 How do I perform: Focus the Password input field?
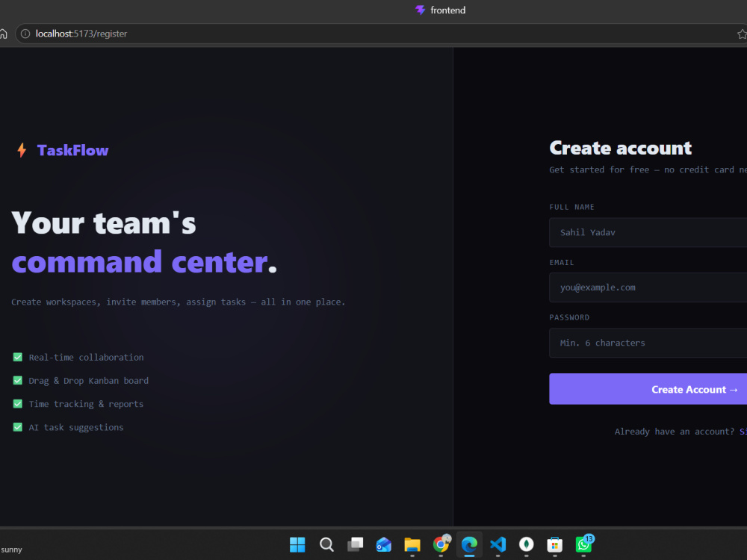pos(648,343)
